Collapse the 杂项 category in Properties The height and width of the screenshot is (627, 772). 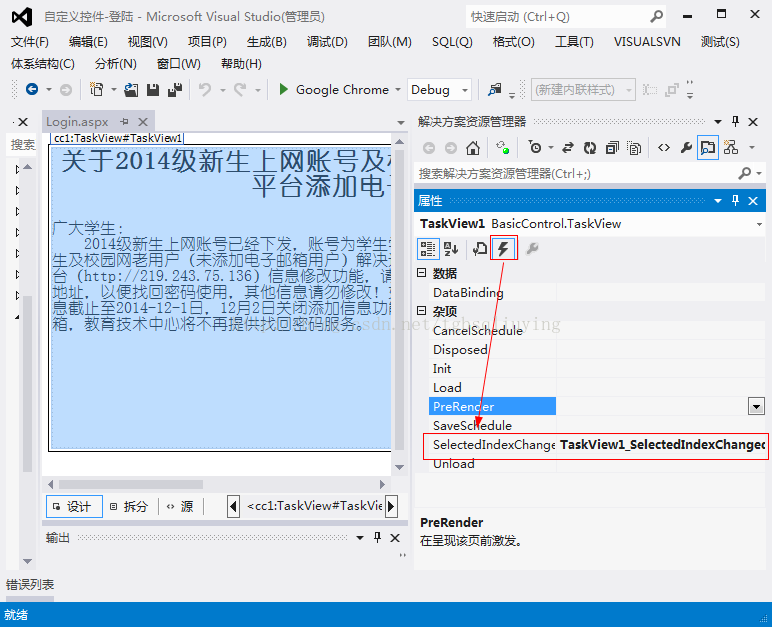[421, 311]
